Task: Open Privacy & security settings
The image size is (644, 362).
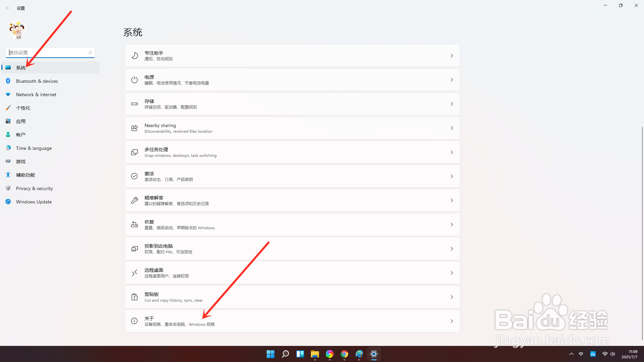Action: [50, 188]
